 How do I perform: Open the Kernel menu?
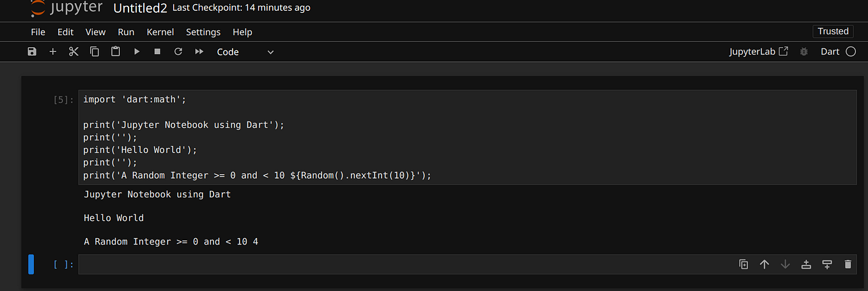pos(160,32)
